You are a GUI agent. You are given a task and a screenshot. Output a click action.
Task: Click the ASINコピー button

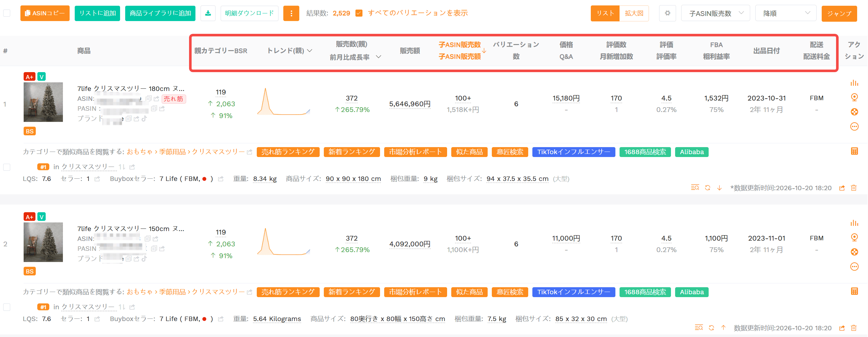tap(45, 13)
